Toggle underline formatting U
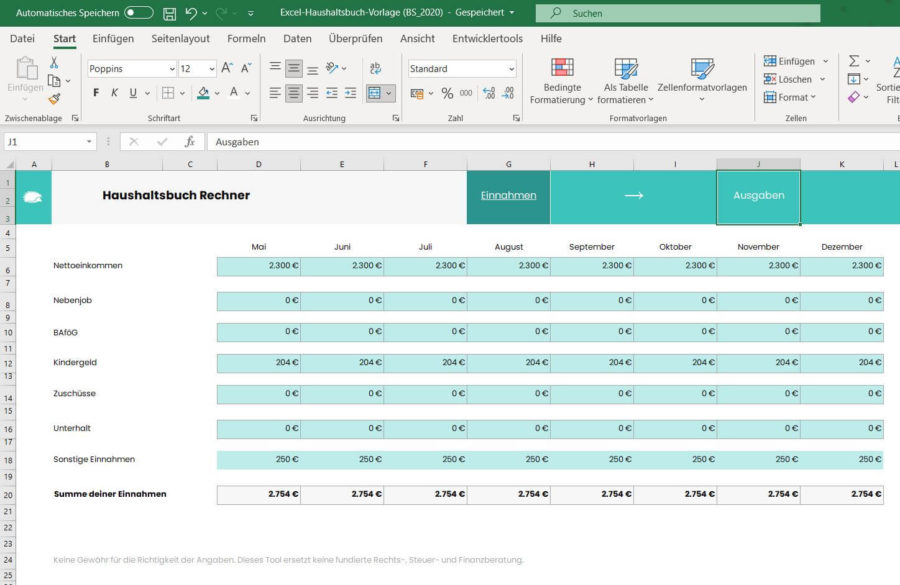 point(133,92)
